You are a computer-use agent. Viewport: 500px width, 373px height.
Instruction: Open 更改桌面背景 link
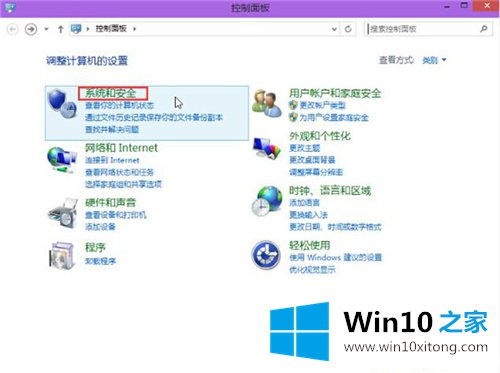(312, 160)
